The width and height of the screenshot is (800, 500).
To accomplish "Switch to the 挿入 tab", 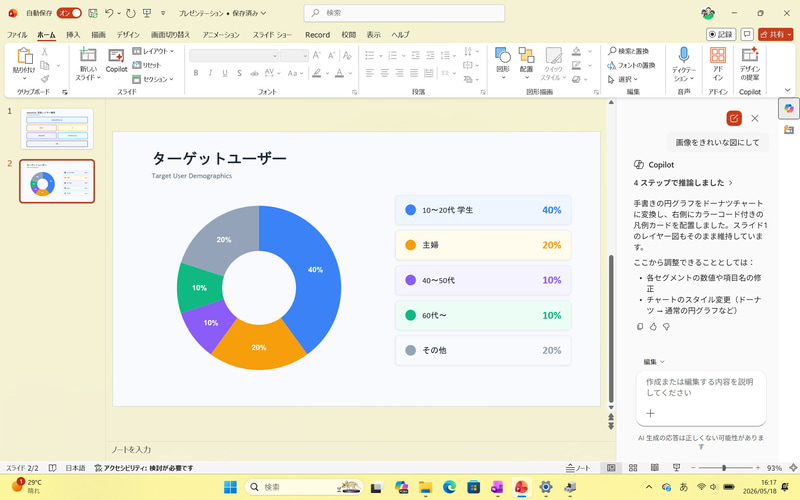I will click(73, 35).
